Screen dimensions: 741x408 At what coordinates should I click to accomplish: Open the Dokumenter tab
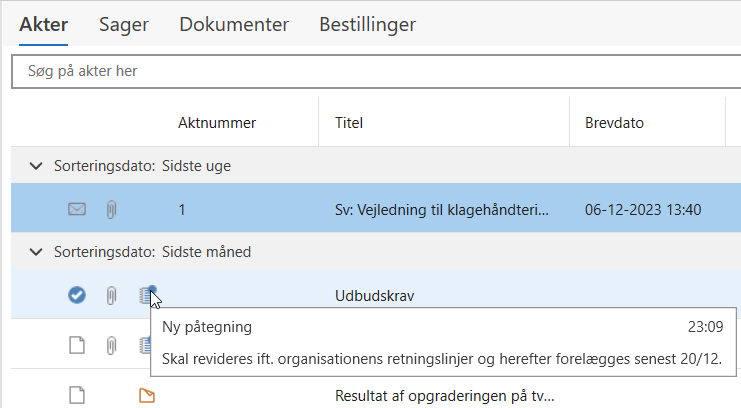click(234, 24)
